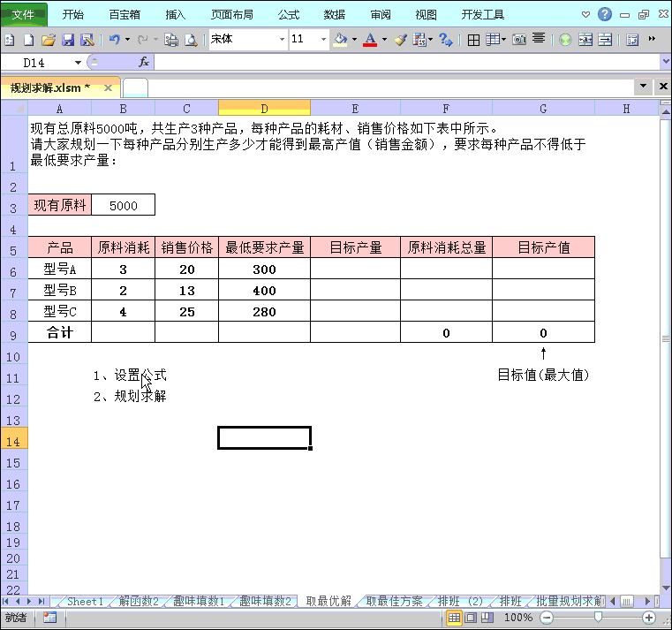Collapse the ribbon with the chevron arrow
The width and height of the screenshot is (672, 630).
[x=585, y=15]
